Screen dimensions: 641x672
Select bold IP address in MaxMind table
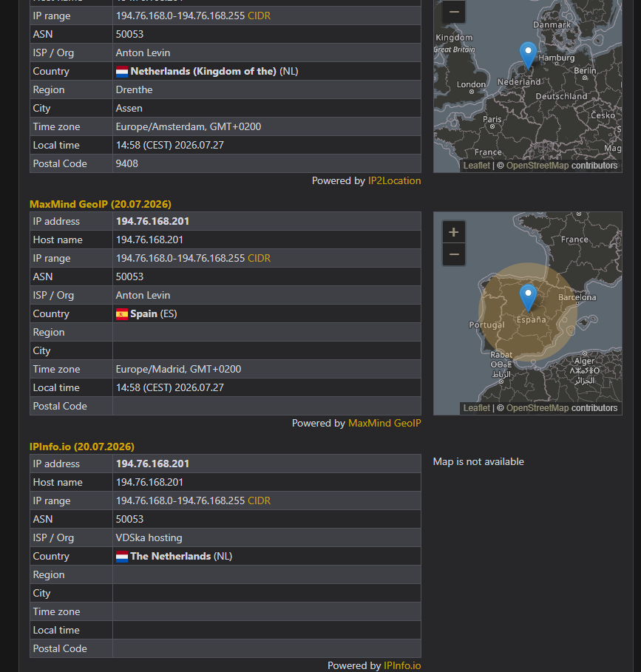[152, 222]
